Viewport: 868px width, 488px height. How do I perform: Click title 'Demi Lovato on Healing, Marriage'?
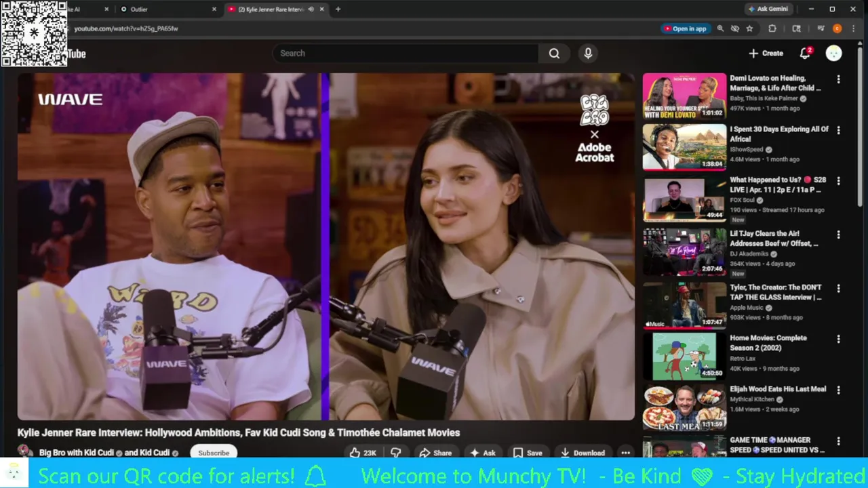[775, 83]
